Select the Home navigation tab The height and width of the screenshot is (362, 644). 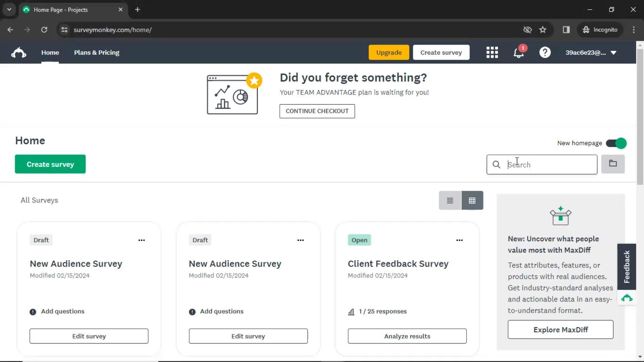[x=50, y=53]
